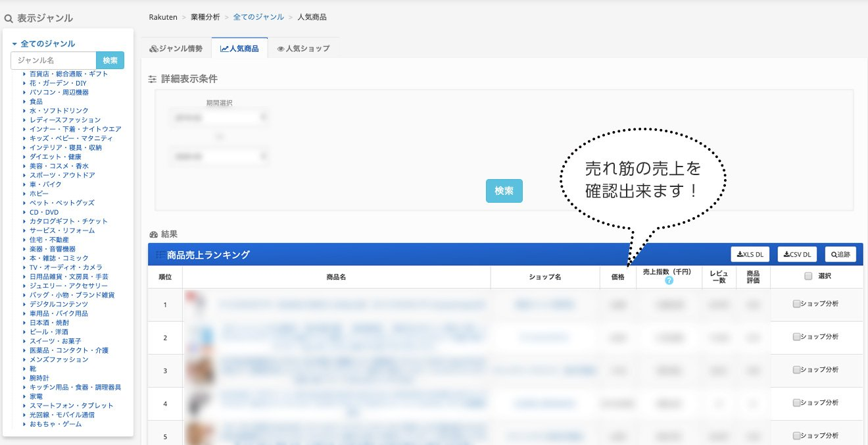The width and height of the screenshot is (868, 445).
Task: Click the sliders icon next to 詳細表示条件
Action: (153, 79)
